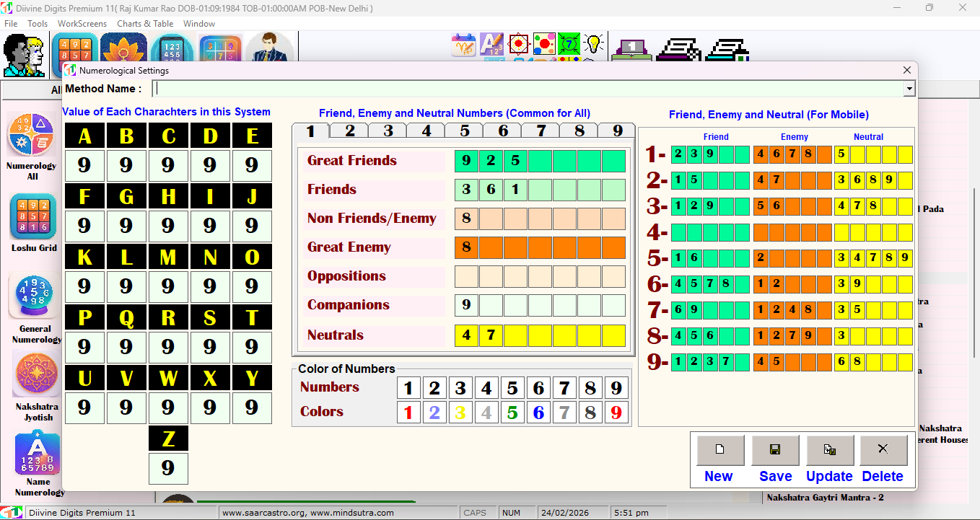Image resolution: width=980 pixels, height=520 pixels.
Task: Open the Charts & Table menu
Action: coord(145,23)
